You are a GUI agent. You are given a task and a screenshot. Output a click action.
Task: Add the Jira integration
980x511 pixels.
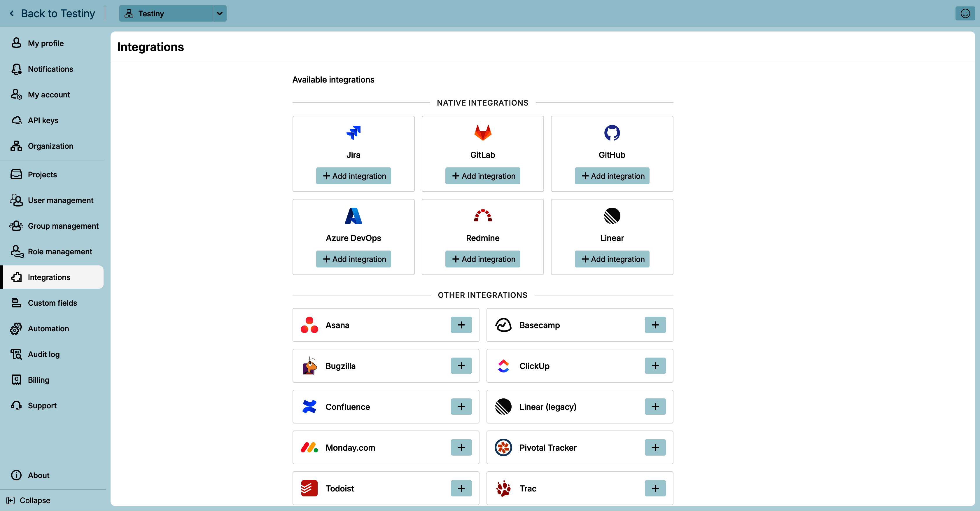353,176
